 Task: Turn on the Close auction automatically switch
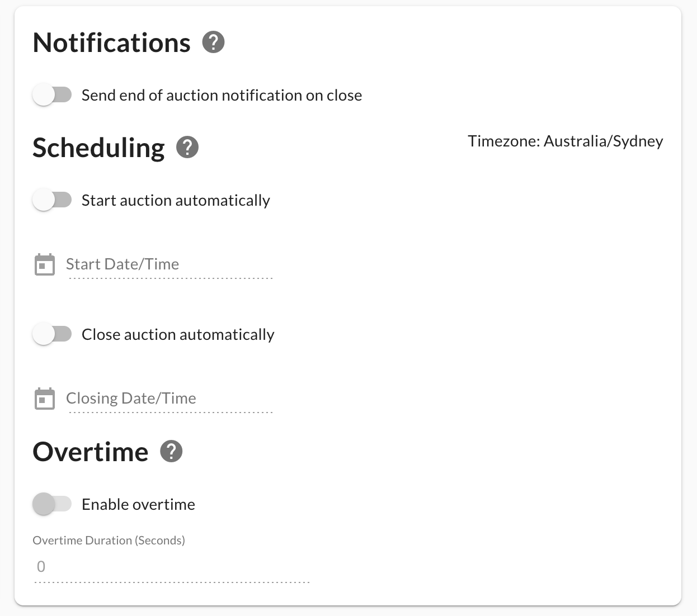(52, 334)
